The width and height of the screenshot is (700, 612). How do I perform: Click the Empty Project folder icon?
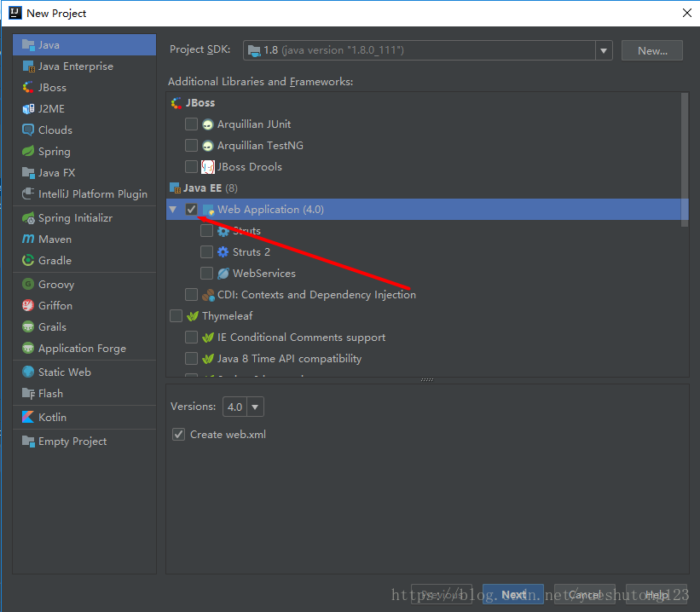[28, 442]
